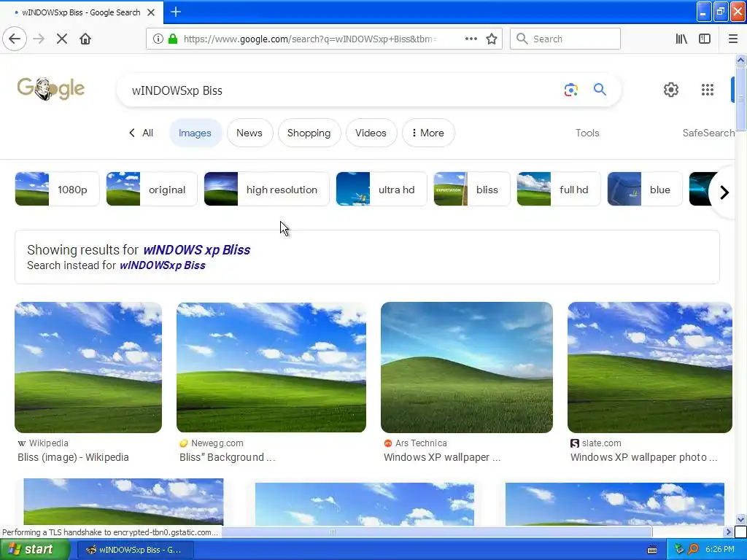The height and width of the screenshot is (560, 747).
Task: Open the Firefox hamburger menu
Action: click(732, 39)
